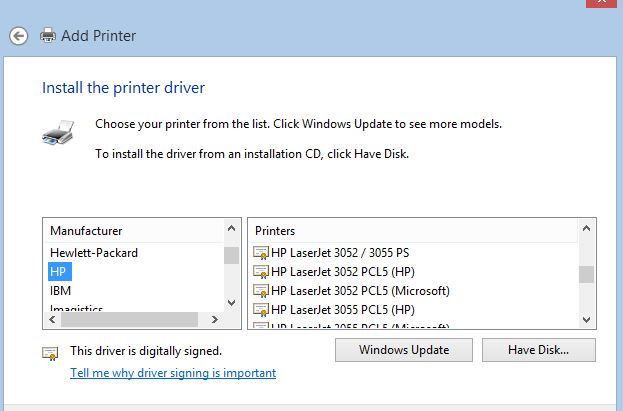Image resolution: width=623 pixels, height=411 pixels.
Task: Click the back arrow button
Action: [18, 36]
